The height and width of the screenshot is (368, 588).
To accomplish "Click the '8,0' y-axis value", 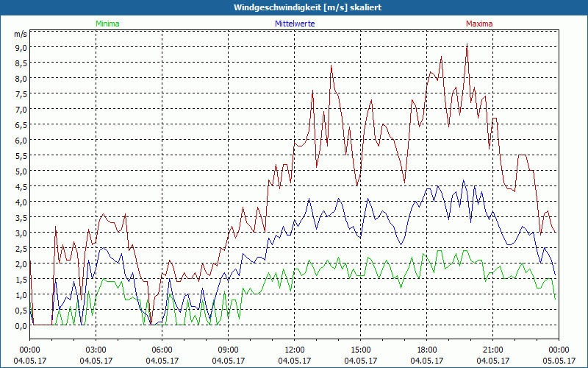I will [21, 78].
